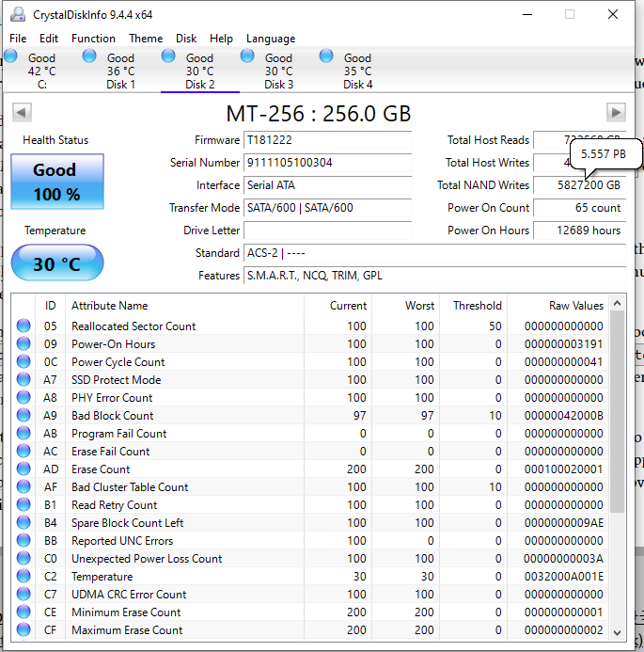644x652 pixels.
Task: Click status icon of Reported UNC Errors
Action: click(24, 540)
